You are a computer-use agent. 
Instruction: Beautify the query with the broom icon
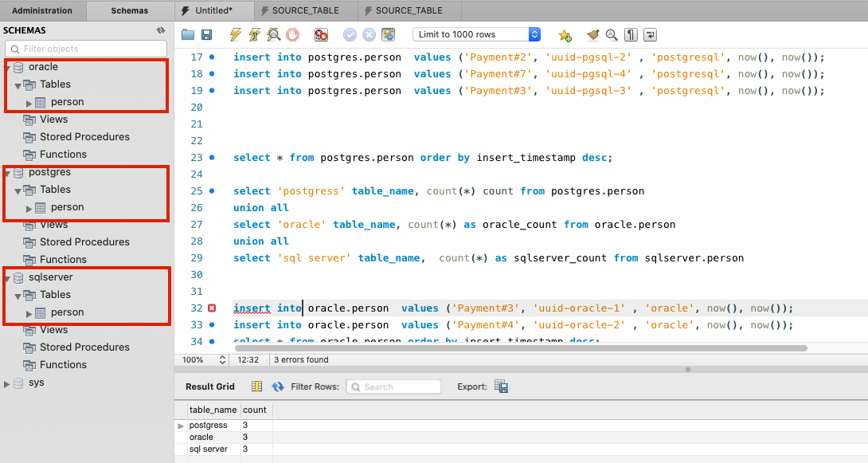(x=592, y=34)
